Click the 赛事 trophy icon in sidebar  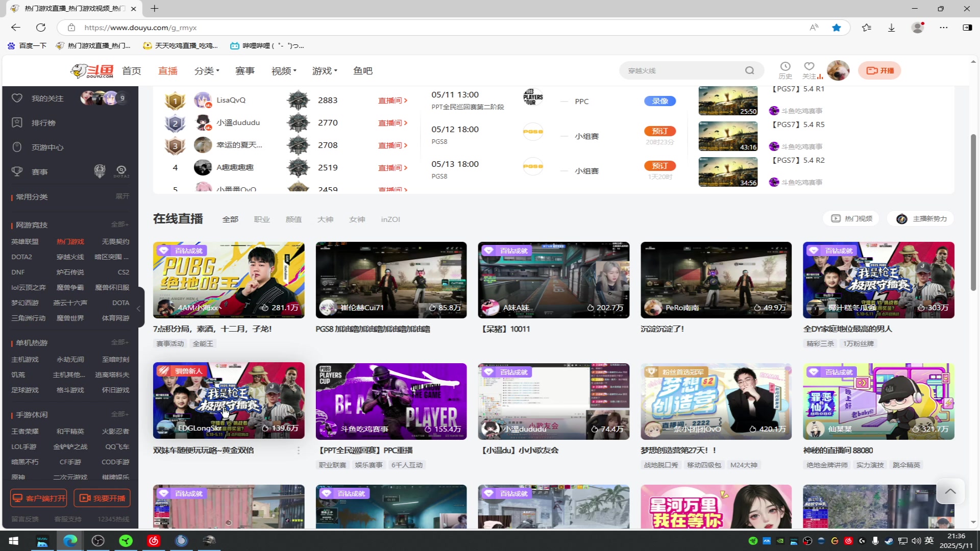click(x=17, y=171)
